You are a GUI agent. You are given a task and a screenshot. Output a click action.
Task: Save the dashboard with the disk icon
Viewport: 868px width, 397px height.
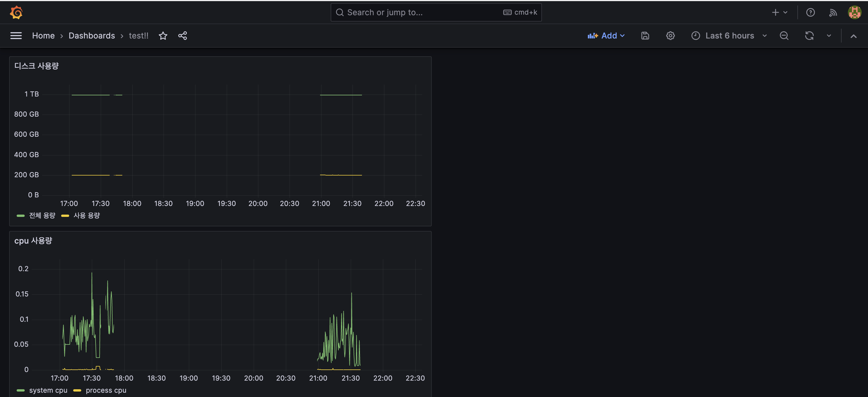(645, 36)
